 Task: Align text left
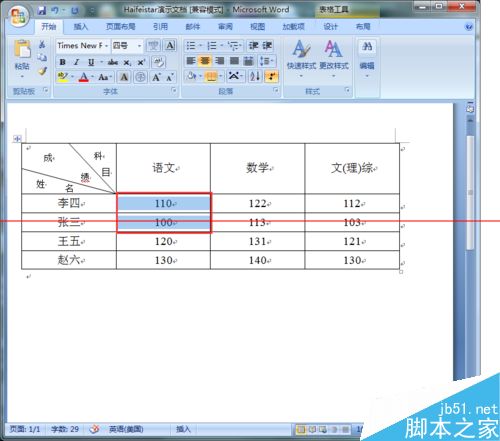click(x=191, y=61)
